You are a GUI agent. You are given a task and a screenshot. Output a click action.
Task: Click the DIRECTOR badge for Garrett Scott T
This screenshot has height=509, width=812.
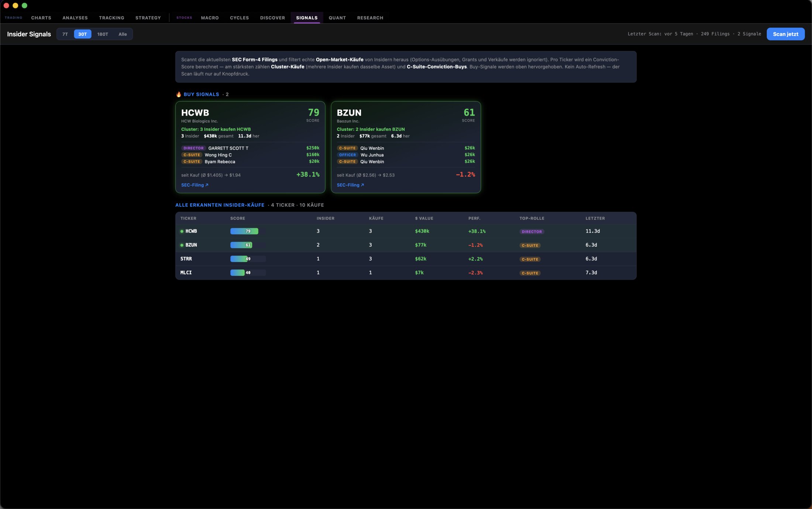[x=193, y=148]
